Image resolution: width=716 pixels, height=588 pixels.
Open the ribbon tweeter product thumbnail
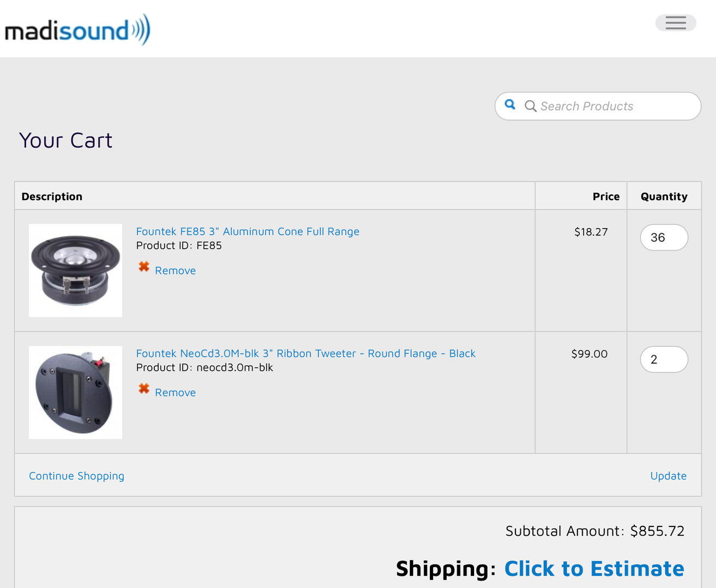point(75,392)
